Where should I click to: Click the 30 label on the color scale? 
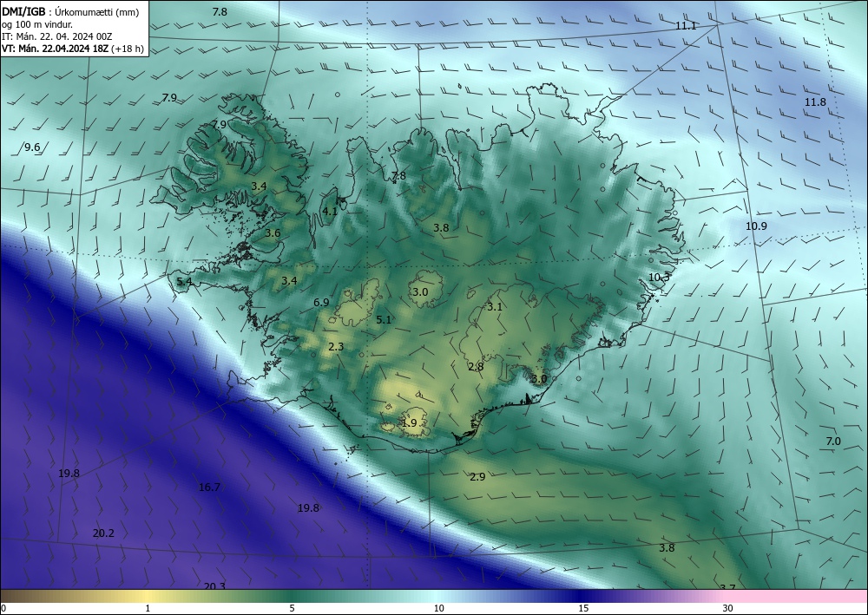(728, 609)
